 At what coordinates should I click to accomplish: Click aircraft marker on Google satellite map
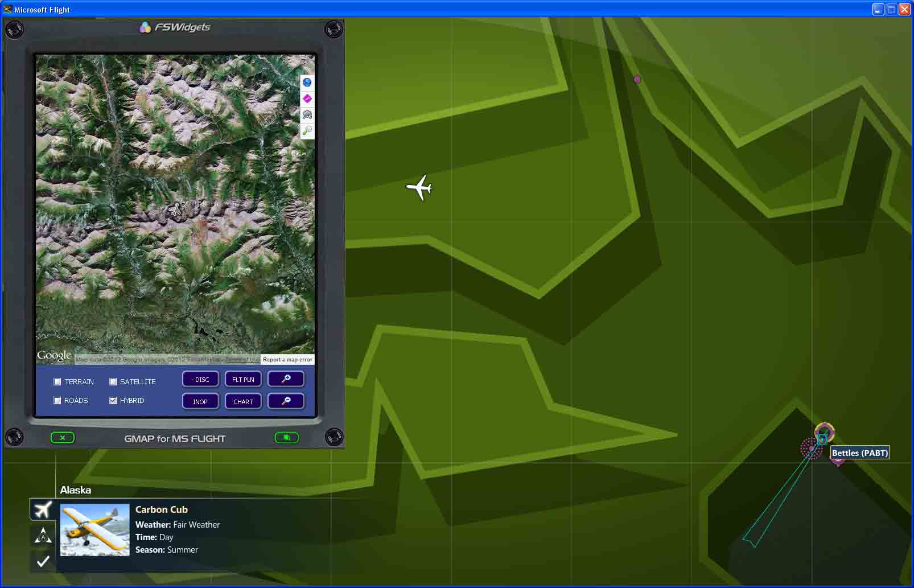click(175, 210)
